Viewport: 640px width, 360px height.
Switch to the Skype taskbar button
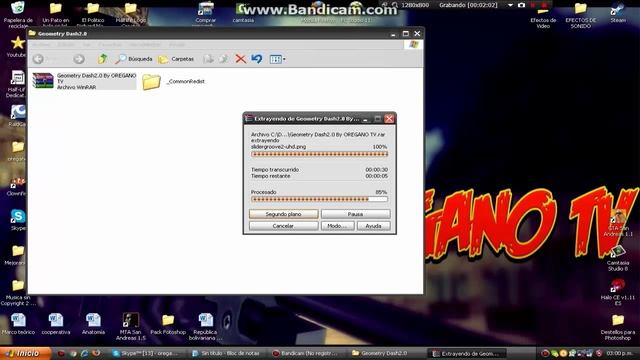(x=146, y=353)
